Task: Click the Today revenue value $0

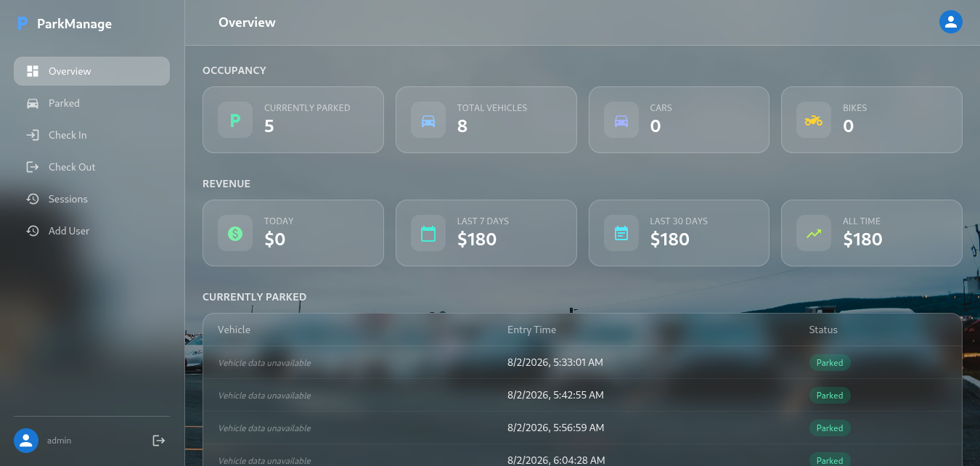Action: click(x=275, y=240)
